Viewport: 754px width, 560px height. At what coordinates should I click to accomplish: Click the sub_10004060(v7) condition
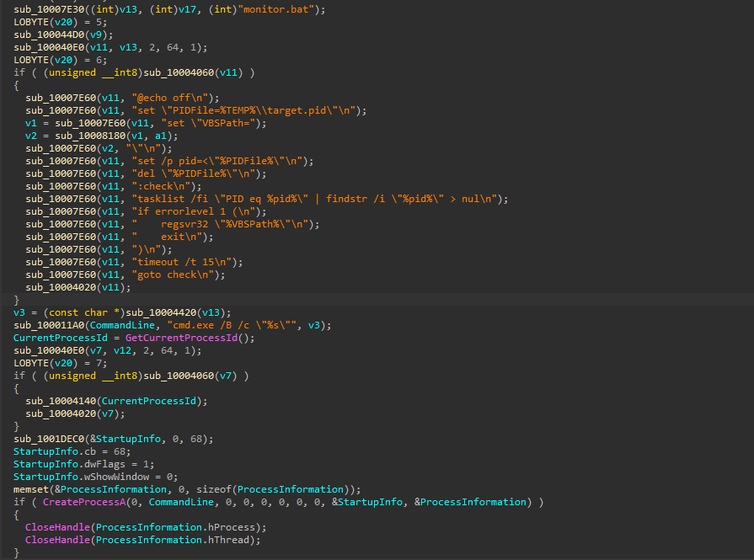click(x=190, y=376)
